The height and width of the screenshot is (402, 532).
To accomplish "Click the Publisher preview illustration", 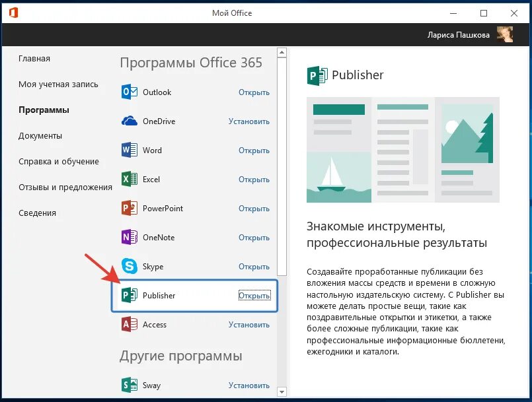I will (x=403, y=150).
